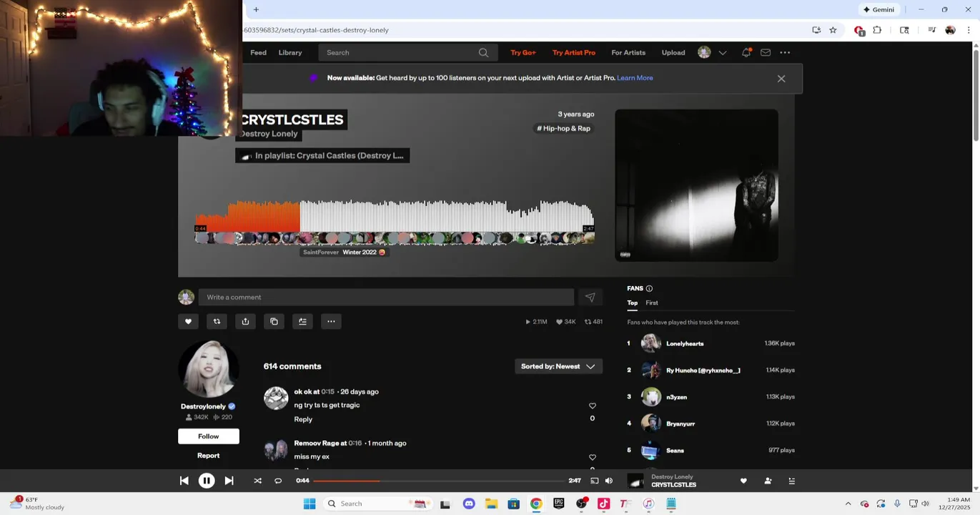The width and height of the screenshot is (980, 515).
Task: Jump to 0:15 timestamp in ok ok's comment
Action: point(327,392)
